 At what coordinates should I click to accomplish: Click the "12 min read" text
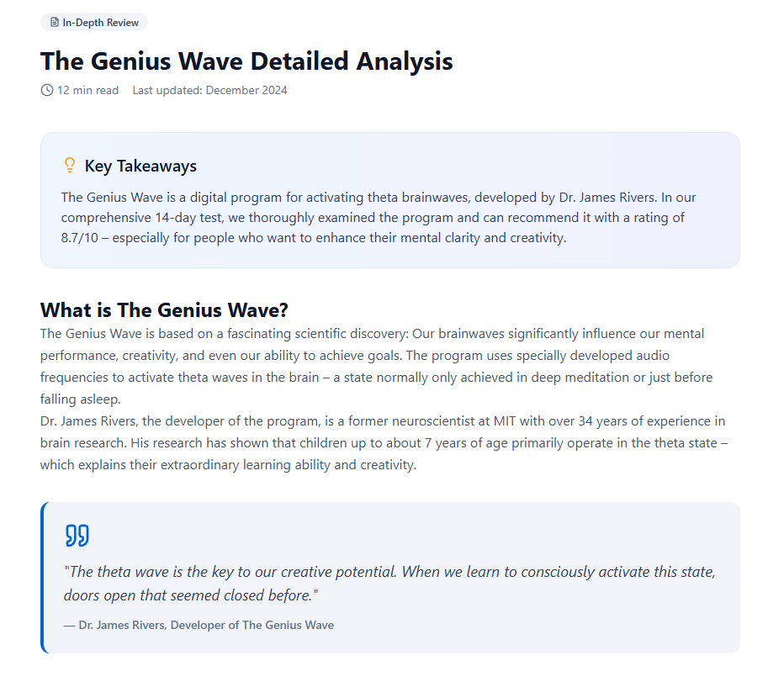(x=87, y=90)
